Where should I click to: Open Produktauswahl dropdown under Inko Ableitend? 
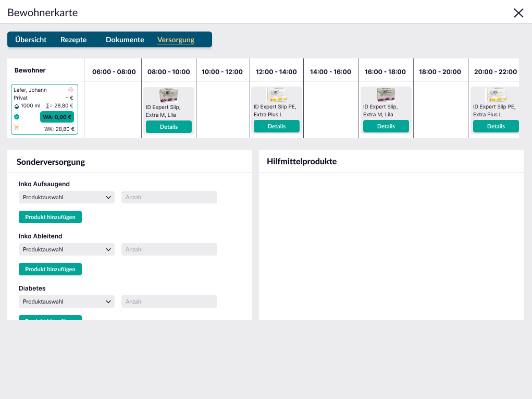coord(67,249)
